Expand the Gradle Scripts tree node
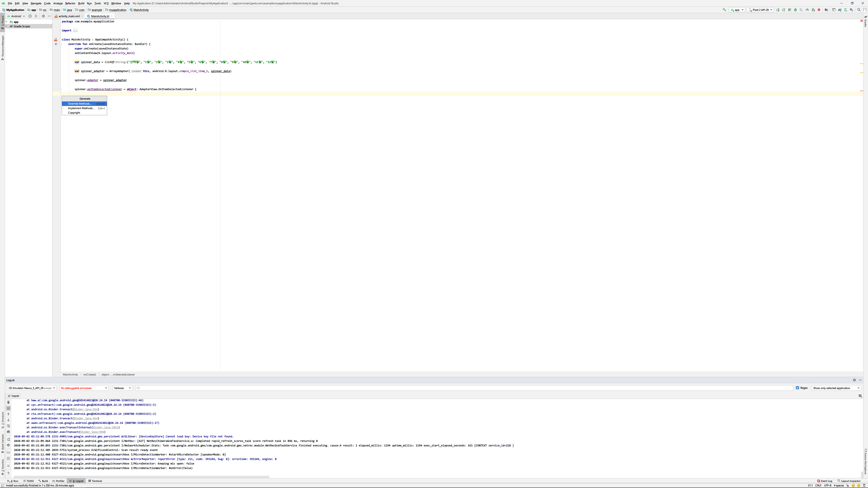The image size is (868, 488). (x=7, y=26)
